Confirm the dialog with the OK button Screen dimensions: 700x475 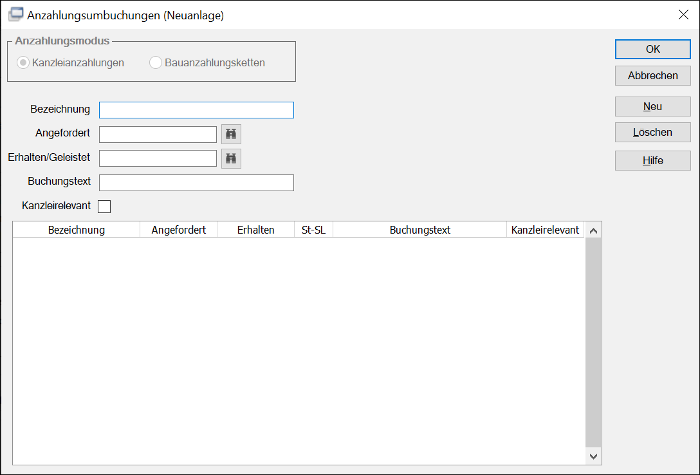(x=653, y=49)
